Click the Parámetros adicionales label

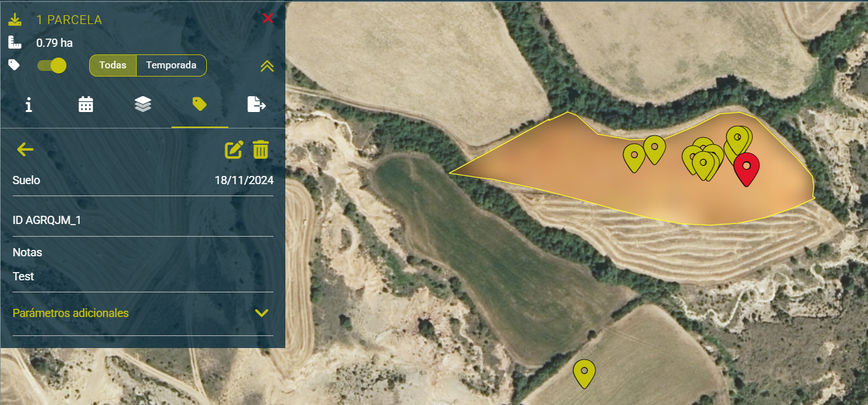pos(71,313)
